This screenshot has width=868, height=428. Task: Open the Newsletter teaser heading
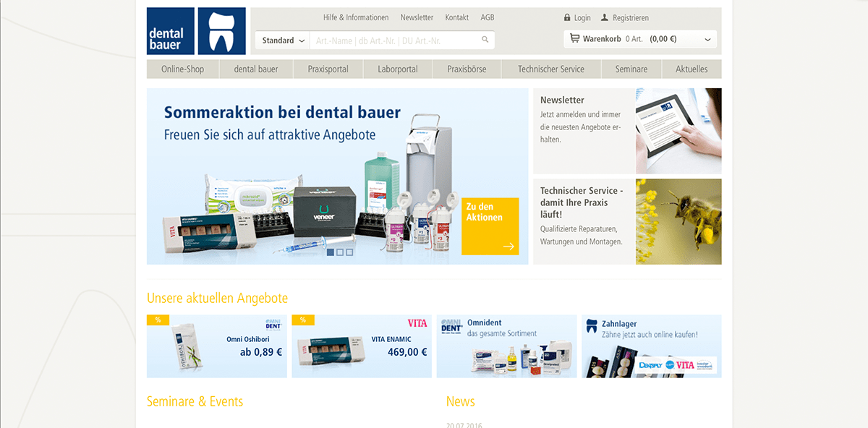562,100
